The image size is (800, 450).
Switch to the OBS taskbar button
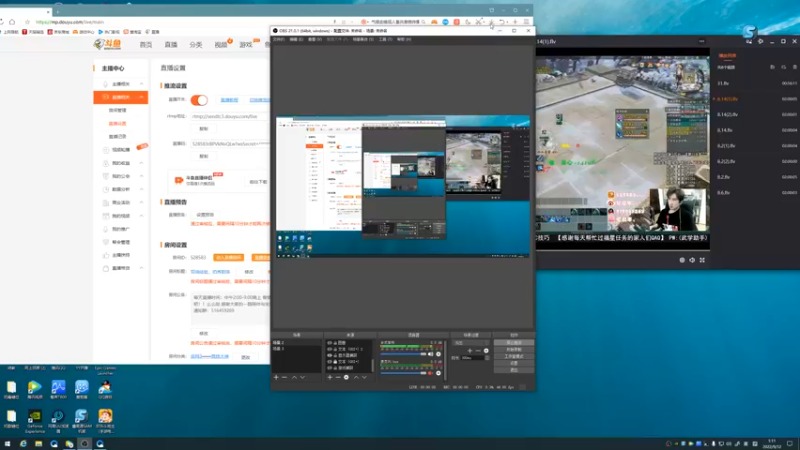click(85, 444)
